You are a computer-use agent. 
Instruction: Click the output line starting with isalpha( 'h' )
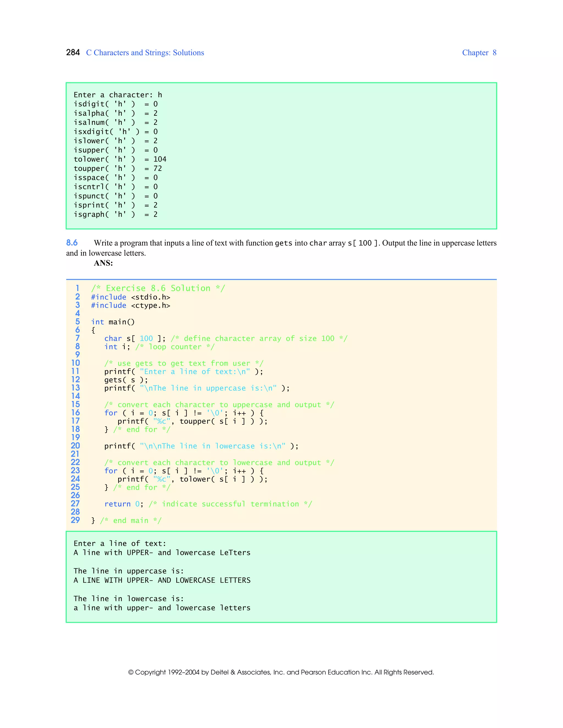point(115,113)
